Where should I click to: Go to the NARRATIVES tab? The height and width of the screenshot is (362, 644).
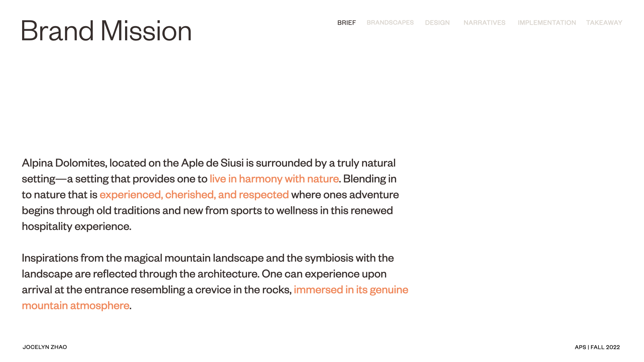point(484,23)
